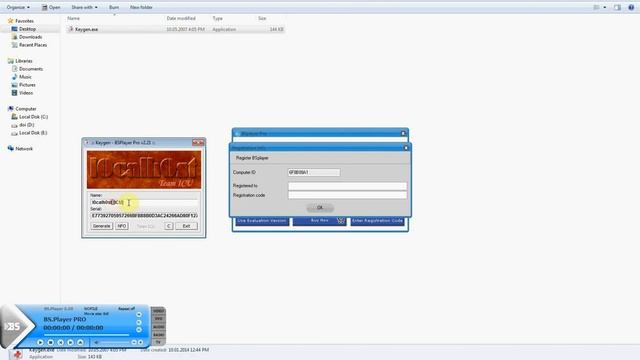
Task: Select Desktop in the navigation pane
Action: coord(24,29)
